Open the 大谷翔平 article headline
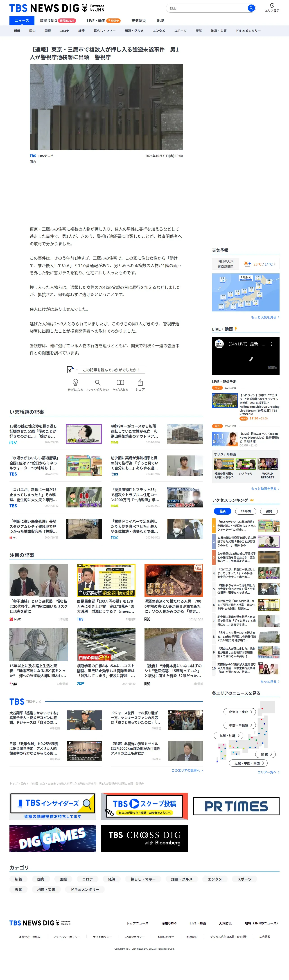 tap(34, 717)
